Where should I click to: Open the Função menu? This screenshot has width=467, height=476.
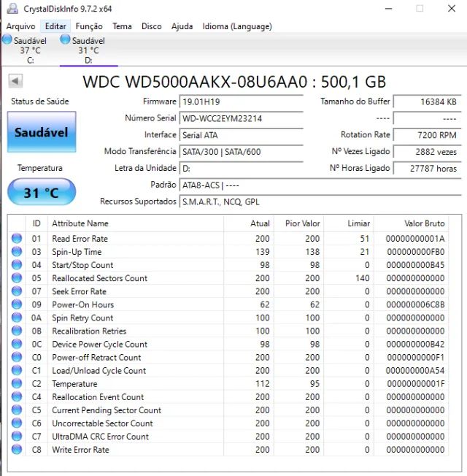coord(89,26)
